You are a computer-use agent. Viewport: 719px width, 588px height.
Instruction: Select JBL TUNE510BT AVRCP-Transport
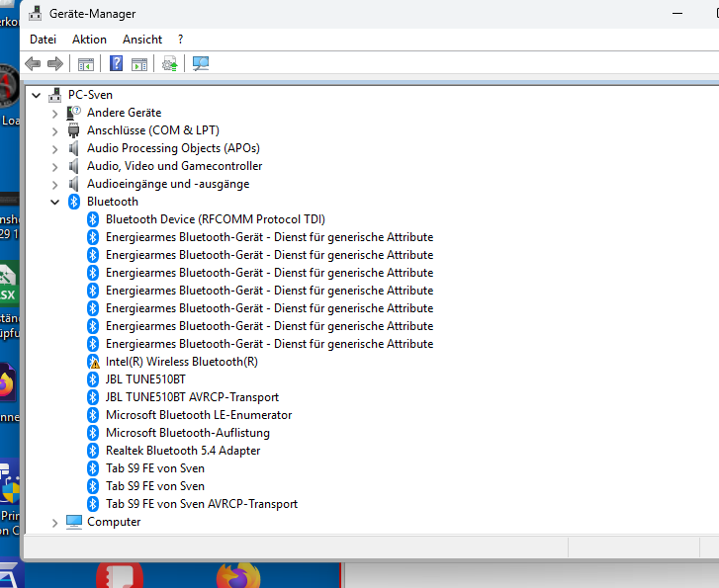pyautogui.click(x=192, y=397)
